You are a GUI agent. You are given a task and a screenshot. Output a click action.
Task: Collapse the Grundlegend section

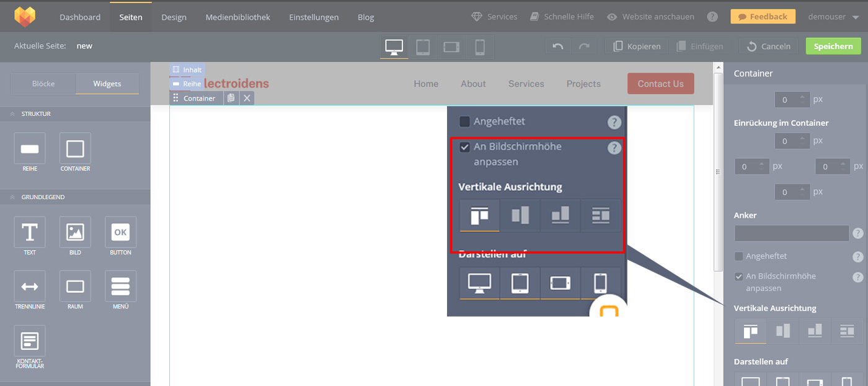12,197
